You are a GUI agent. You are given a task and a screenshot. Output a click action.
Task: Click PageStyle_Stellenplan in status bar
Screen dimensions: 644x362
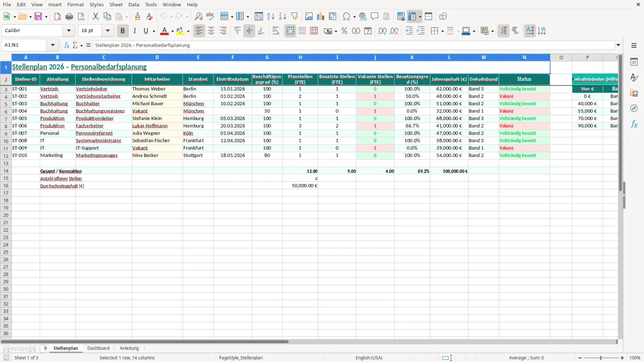click(241, 358)
